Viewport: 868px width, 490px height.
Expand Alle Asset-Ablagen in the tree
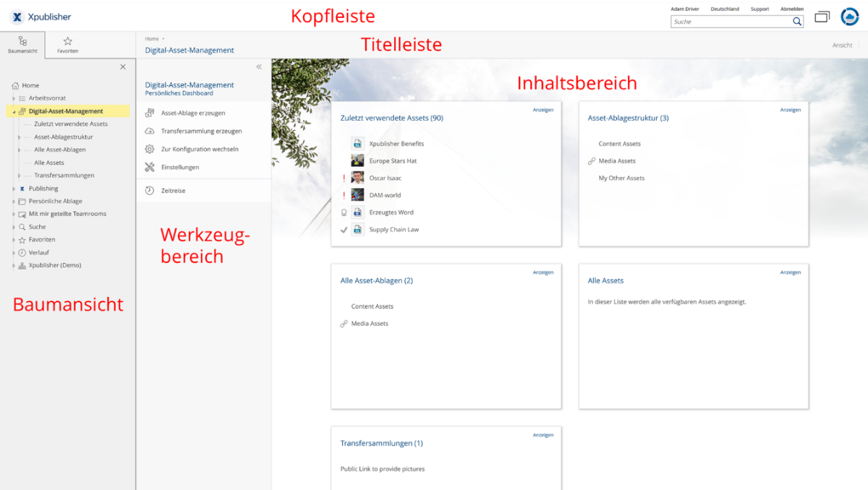tap(19, 150)
